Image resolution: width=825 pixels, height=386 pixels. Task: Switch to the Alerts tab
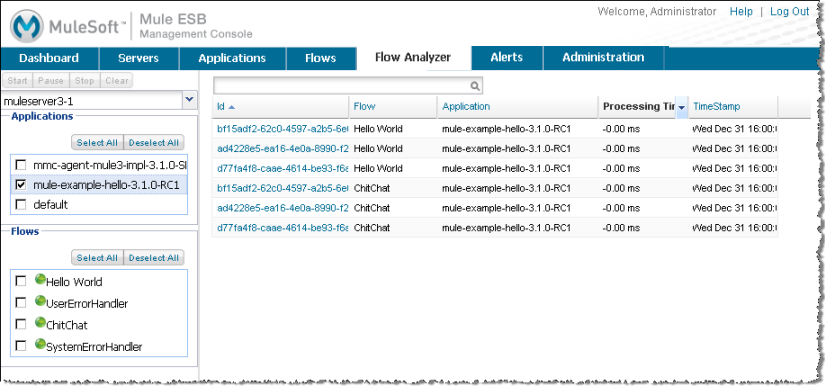coord(507,58)
